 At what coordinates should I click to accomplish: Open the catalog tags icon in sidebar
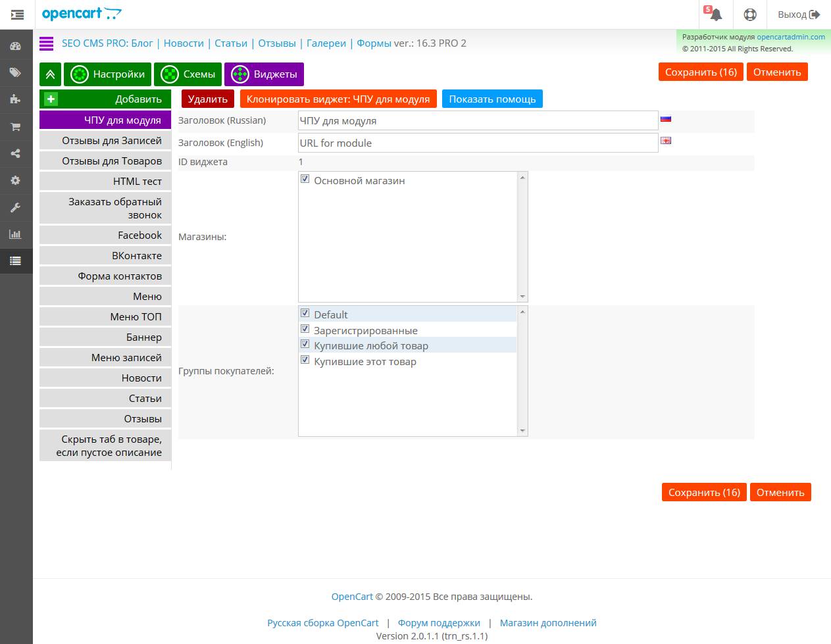pos(15,72)
